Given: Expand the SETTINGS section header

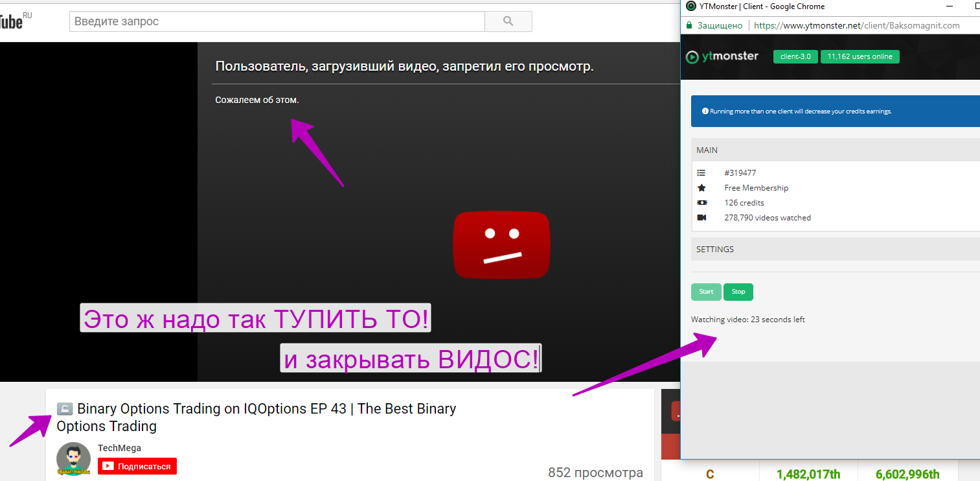Looking at the screenshot, I should [836, 249].
